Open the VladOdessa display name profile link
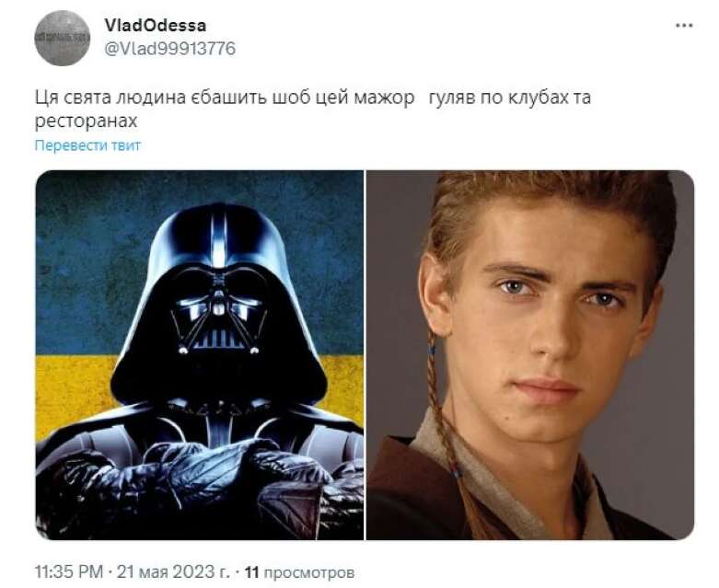The height and width of the screenshot is (588, 719). (x=156, y=25)
